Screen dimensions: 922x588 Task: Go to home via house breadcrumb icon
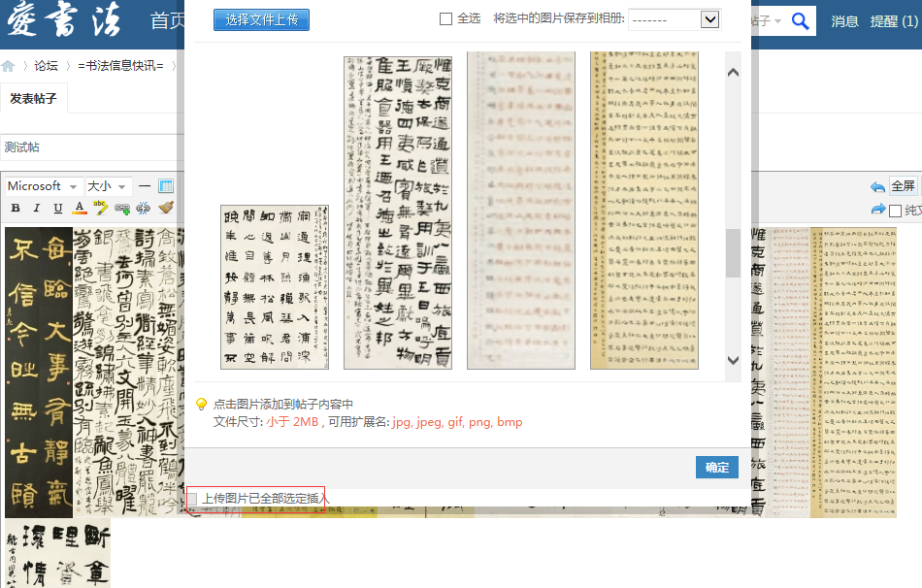click(8, 66)
